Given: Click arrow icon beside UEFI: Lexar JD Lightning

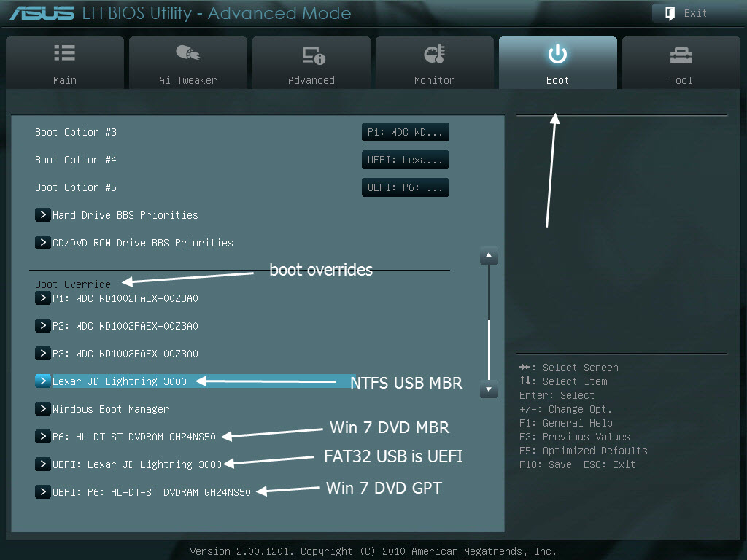Looking at the screenshot, I should click(43, 464).
